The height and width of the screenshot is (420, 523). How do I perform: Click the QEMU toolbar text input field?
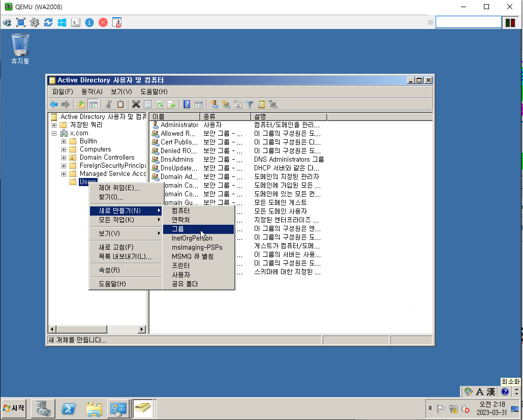point(468,22)
